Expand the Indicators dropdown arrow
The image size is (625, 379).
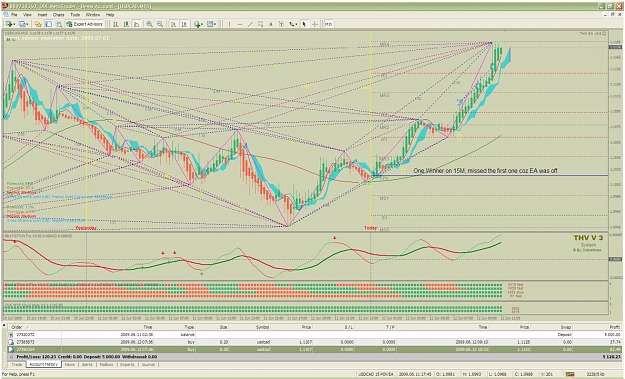click(202, 25)
